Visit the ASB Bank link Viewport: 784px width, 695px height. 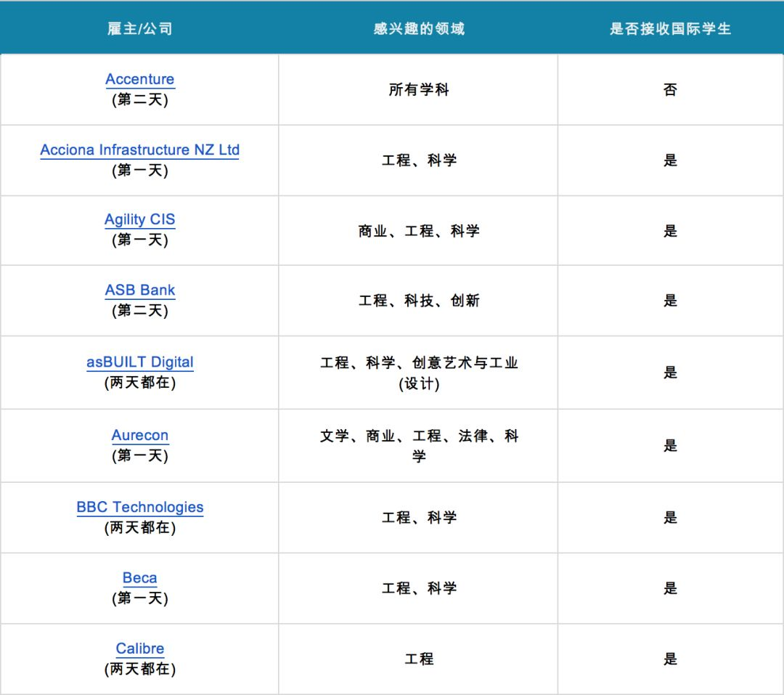140,290
